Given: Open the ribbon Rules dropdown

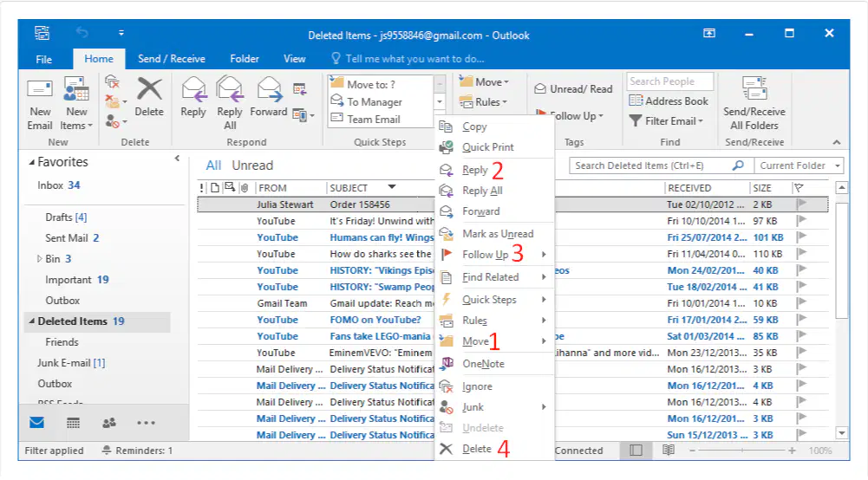Looking at the screenshot, I should [483, 101].
